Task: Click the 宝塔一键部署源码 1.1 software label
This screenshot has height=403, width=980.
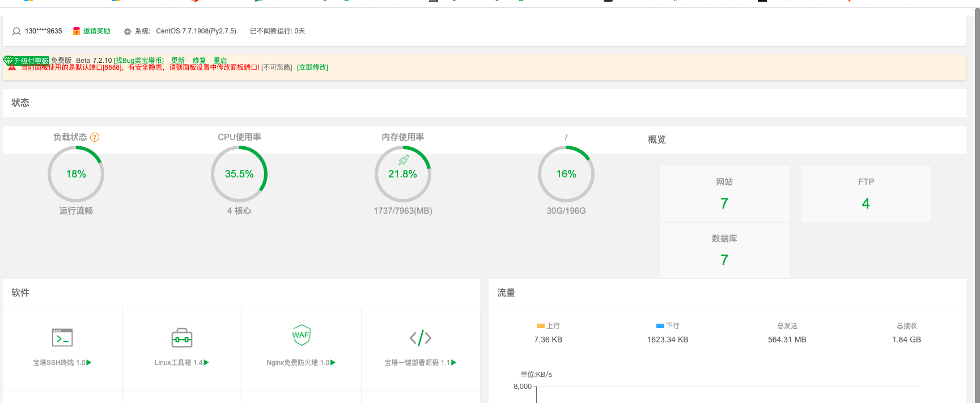Action: tap(417, 363)
